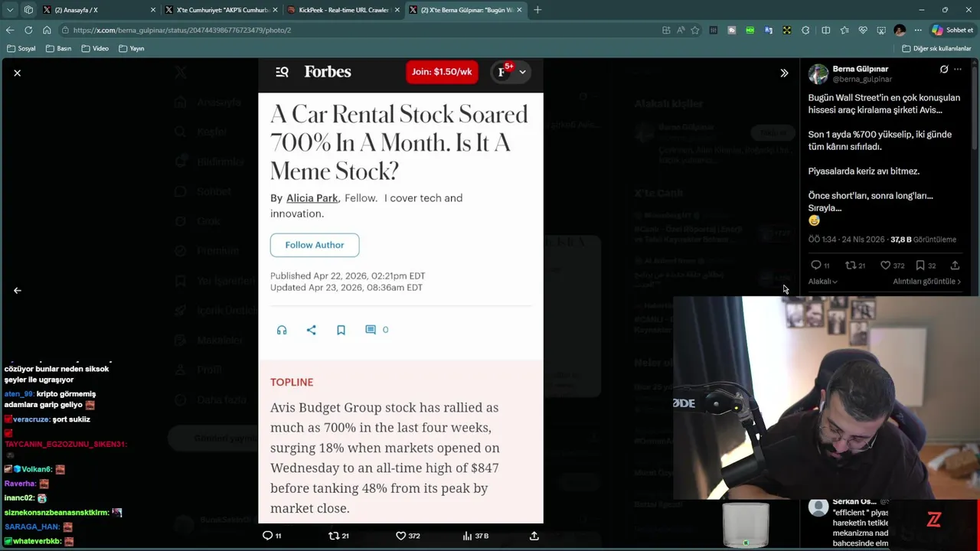Open the Video bookmarks folder
Image resolution: width=980 pixels, height=551 pixels.
(x=95, y=48)
